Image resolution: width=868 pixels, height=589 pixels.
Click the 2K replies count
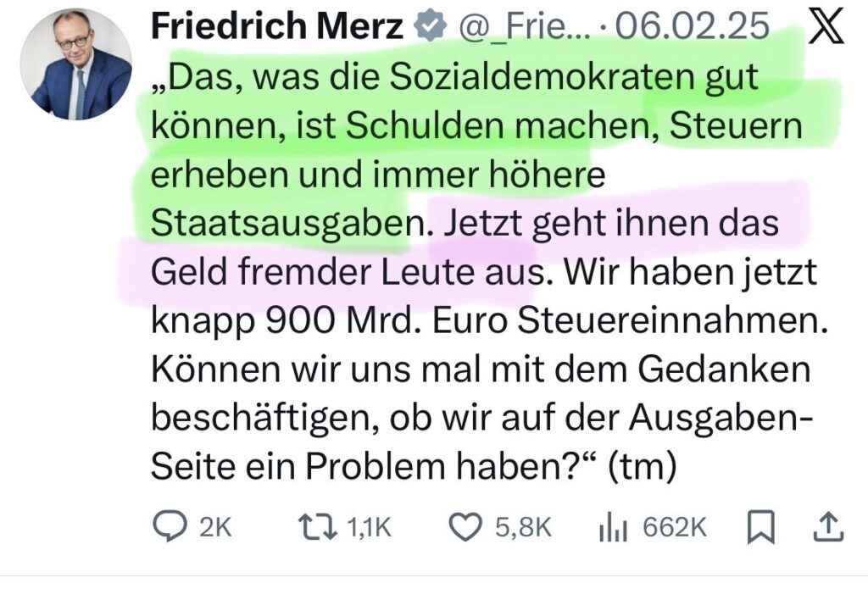pyautogui.click(x=214, y=527)
